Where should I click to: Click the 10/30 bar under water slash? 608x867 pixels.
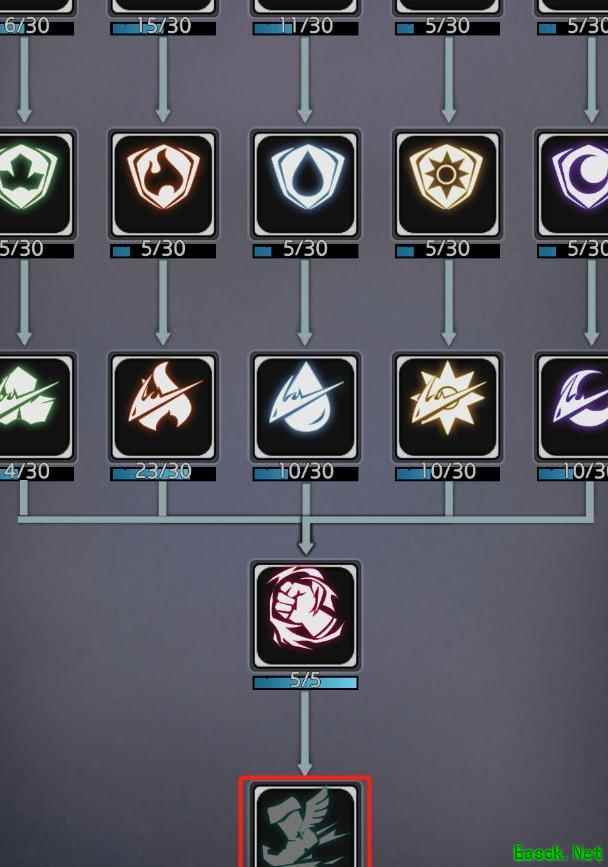(305, 473)
